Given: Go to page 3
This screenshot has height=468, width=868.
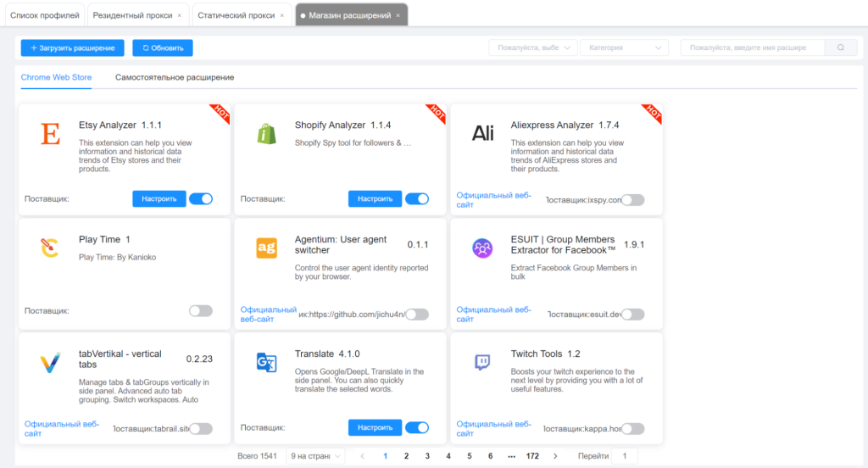Looking at the screenshot, I should (x=427, y=456).
